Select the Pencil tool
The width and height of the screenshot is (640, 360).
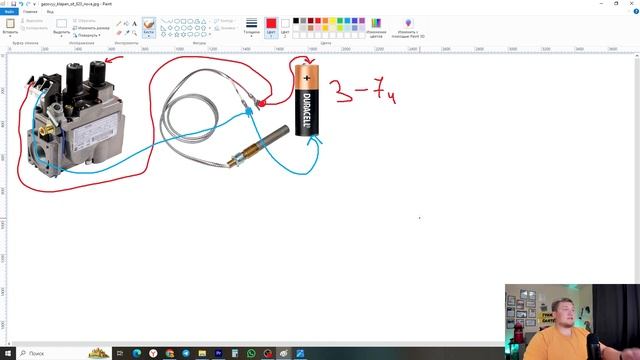119,24
